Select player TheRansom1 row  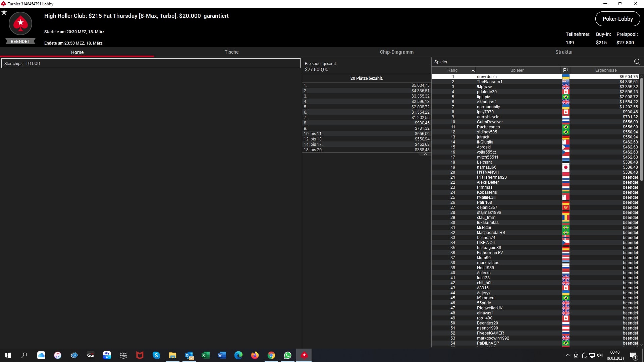(x=489, y=82)
